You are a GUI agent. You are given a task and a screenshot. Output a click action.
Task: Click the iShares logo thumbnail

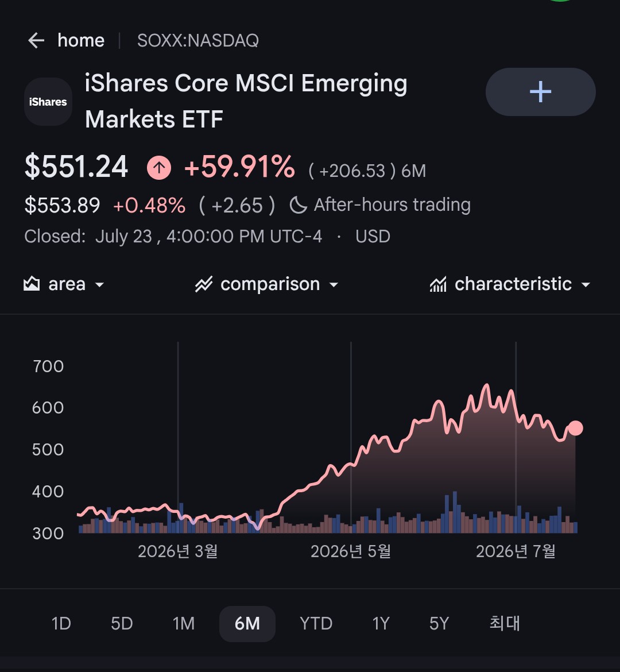[48, 102]
